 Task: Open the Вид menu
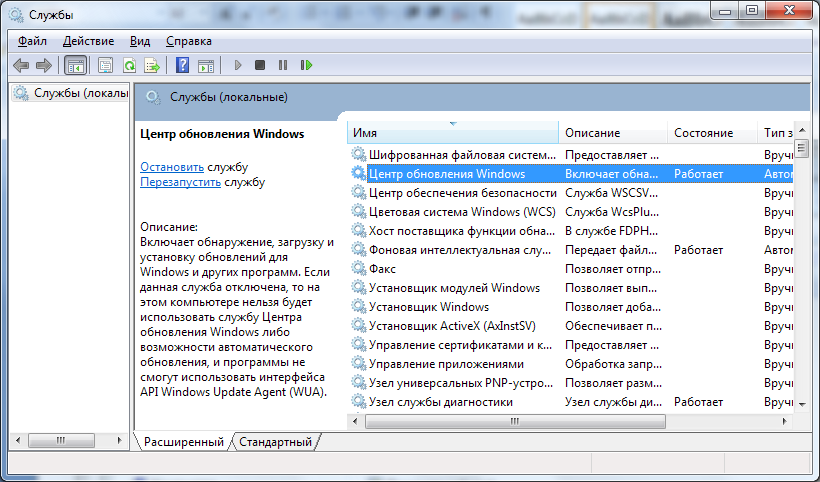pyautogui.click(x=140, y=41)
